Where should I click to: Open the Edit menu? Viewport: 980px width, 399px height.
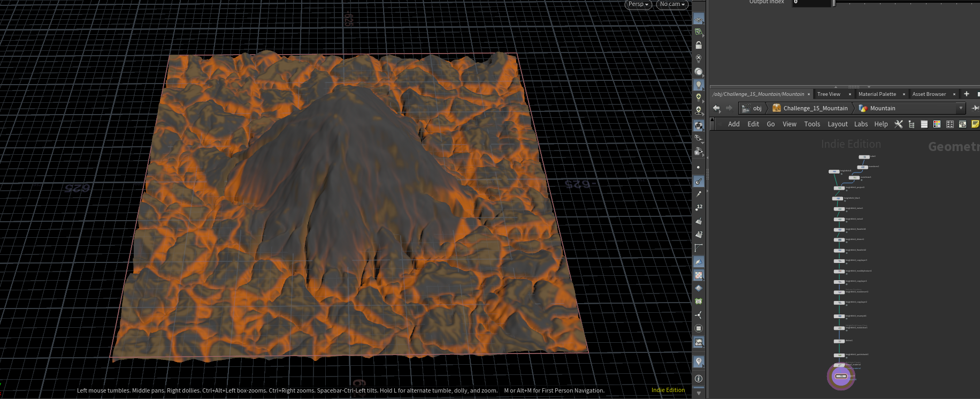click(x=753, y=124)
